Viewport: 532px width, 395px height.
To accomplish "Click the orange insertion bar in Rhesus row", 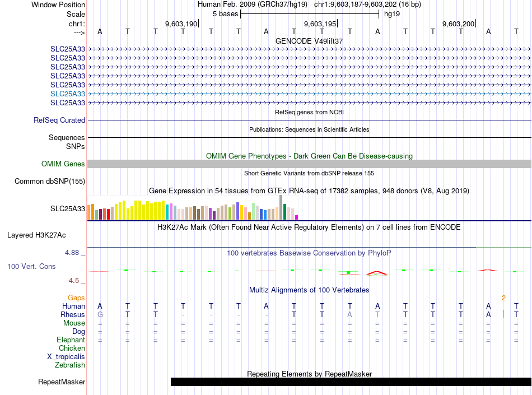I will (x=503, y=314).
